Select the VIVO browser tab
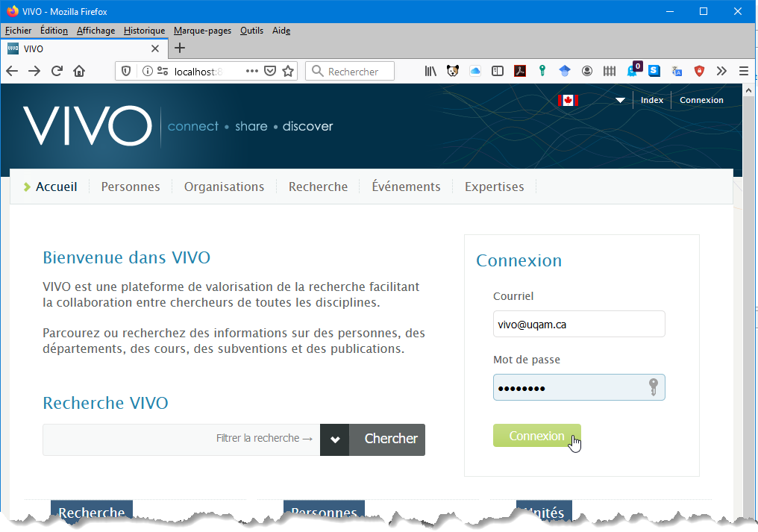This screenshot has width=758, height=532. click(x=84, y=48)
